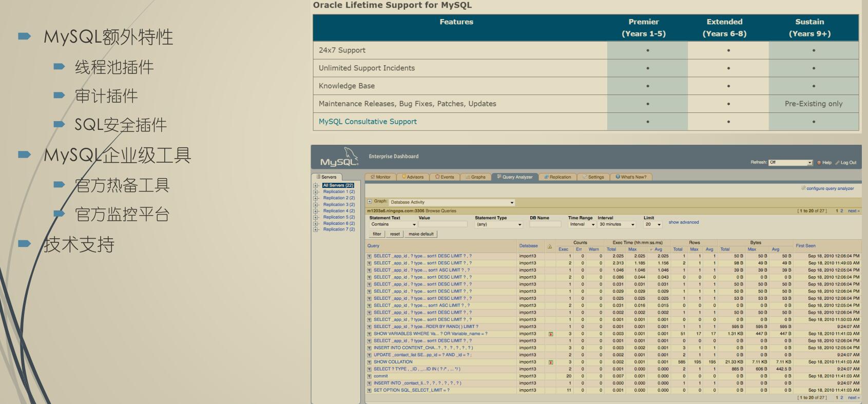Click the Value text input field
The height and width of the screenshot is (404, 868).
click(x=442, y=224)
